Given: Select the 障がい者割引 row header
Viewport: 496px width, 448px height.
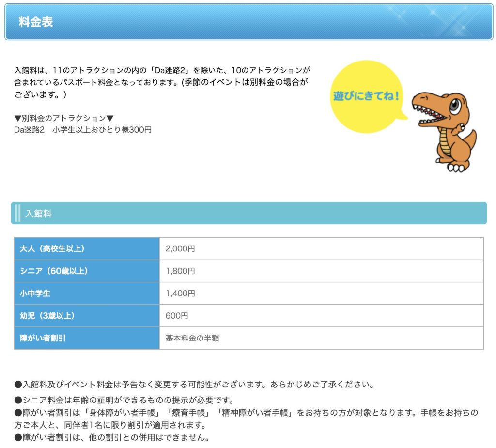Looking at the screenshot, I should pos(43,338).
